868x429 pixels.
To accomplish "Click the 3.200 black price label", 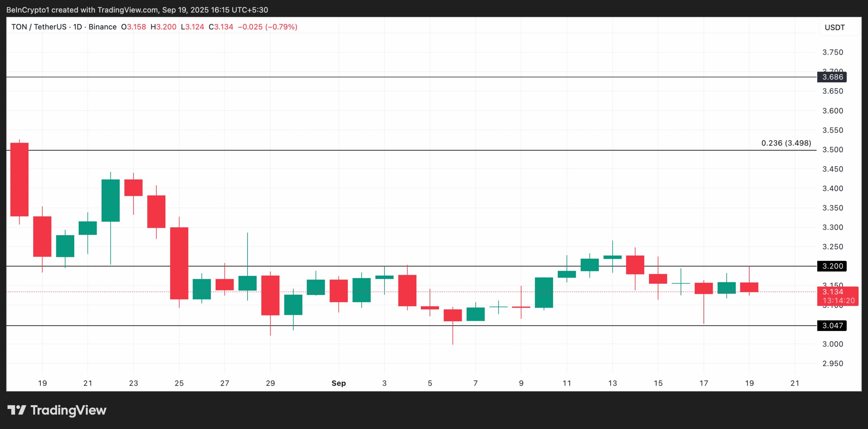I will [x=832, y=266].
